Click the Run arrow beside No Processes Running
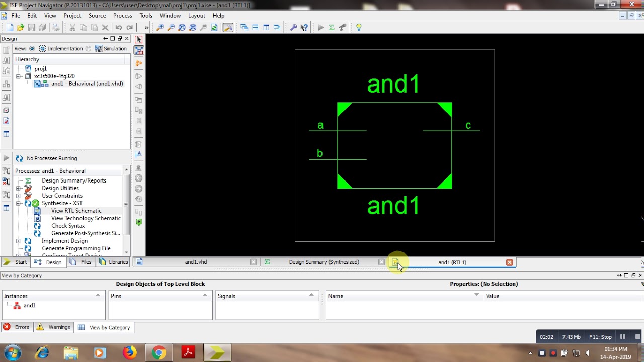This screenshot has height=362, width=644. 6,158
